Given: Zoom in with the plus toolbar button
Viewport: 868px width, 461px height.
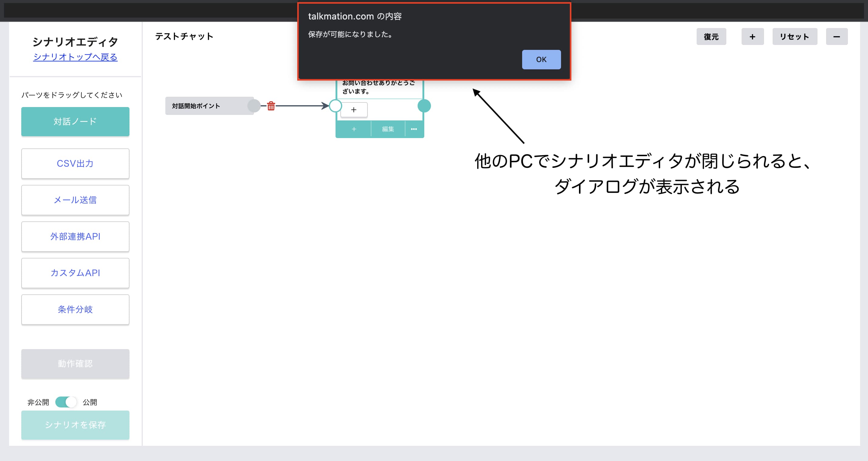Looking at the screenshot, I should 752,36.
